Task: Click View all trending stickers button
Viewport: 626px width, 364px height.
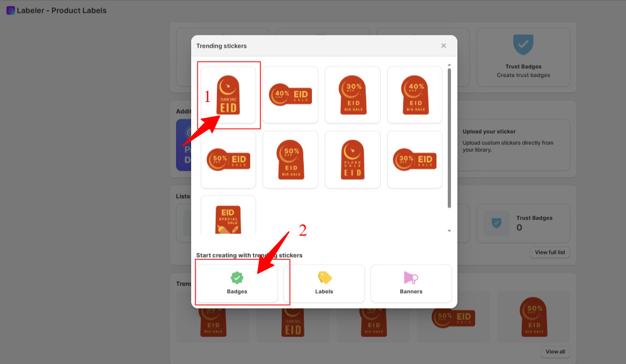Action: [555, 352]
